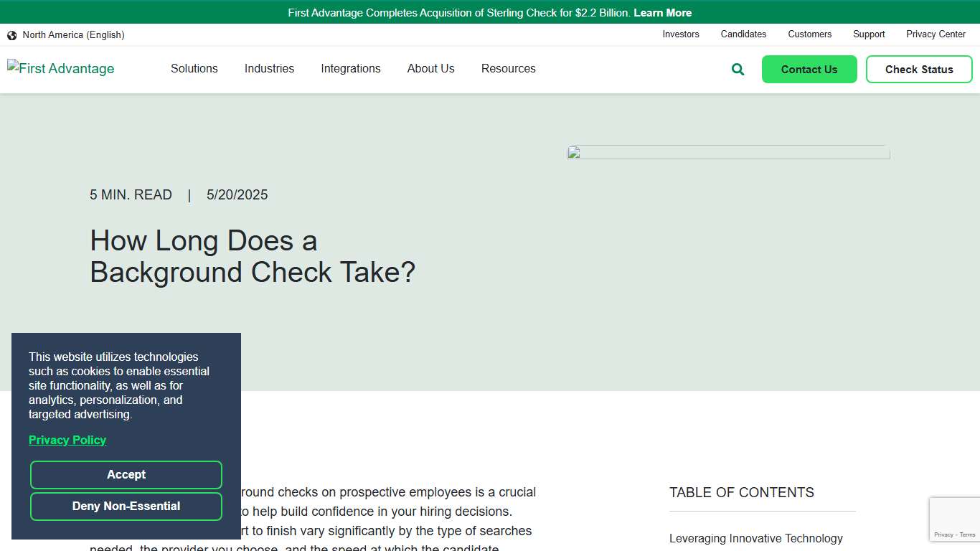Accept all cookies
This screenshot has width=980, height=551.
pos(126,474)
